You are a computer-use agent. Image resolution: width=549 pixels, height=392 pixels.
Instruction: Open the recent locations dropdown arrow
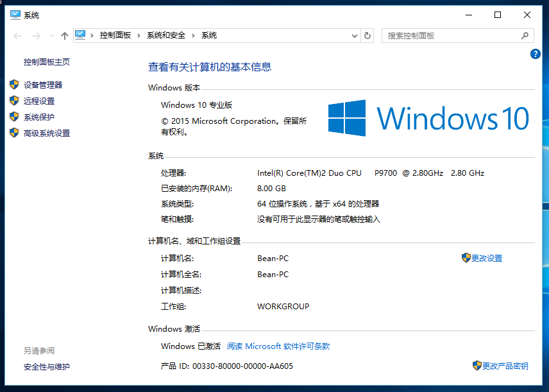[x=51, y=36]
